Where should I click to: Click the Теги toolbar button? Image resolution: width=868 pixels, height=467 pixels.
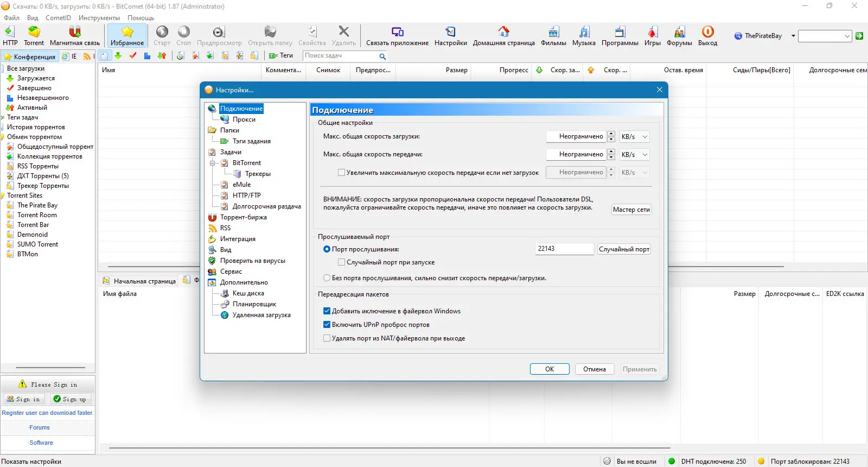[x=281, y=55]
